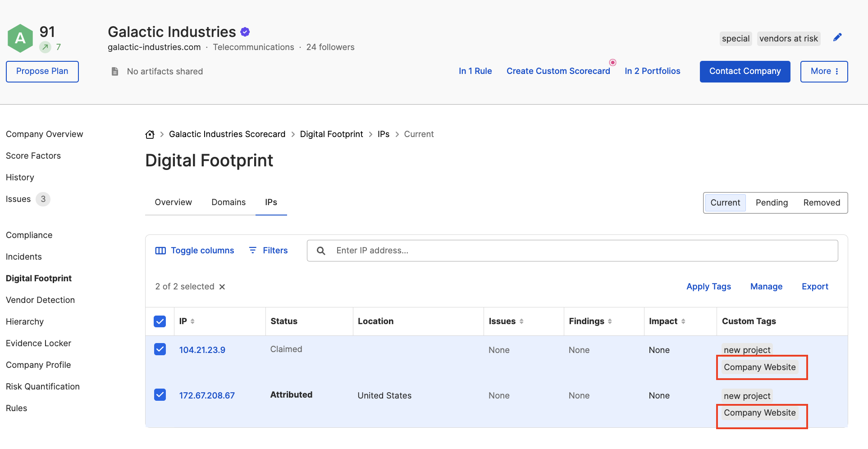Click Company Website tag for 172.67.208.67

click(x=760, y=413)
